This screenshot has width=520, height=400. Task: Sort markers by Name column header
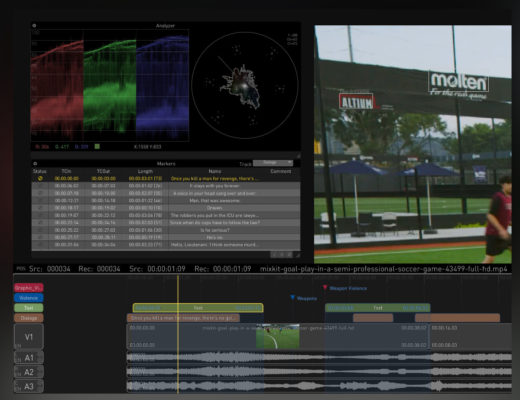pos(215,171)
